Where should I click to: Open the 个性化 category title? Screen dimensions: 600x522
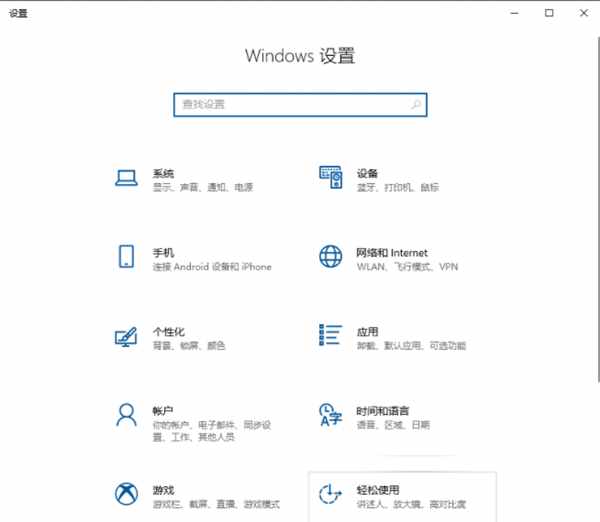(x=169, y=331)
